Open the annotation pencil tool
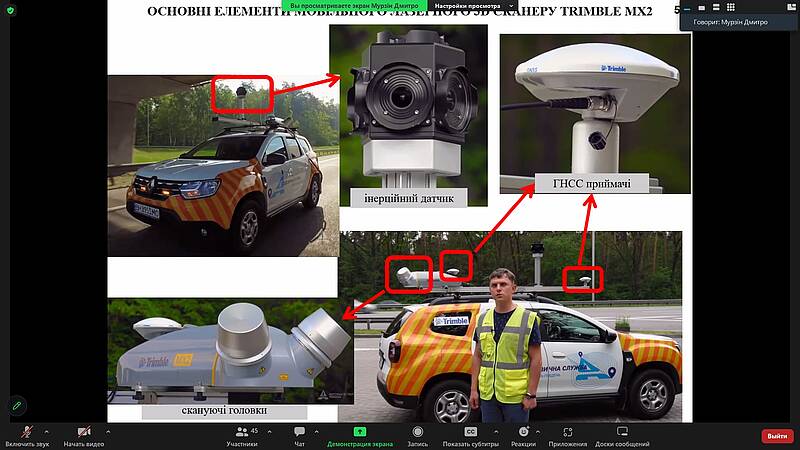The image size is (800, 450). click(x=17, y=406)
